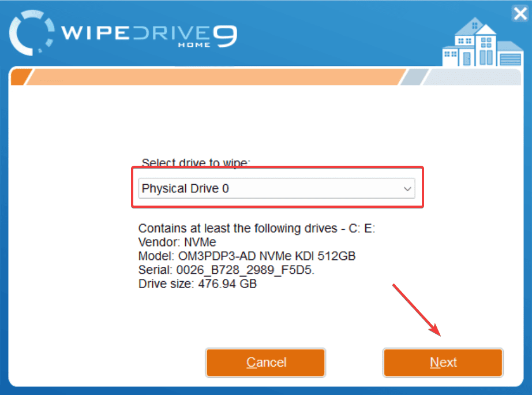
Task: Click the house illustration icon
Action: (482, 42)
